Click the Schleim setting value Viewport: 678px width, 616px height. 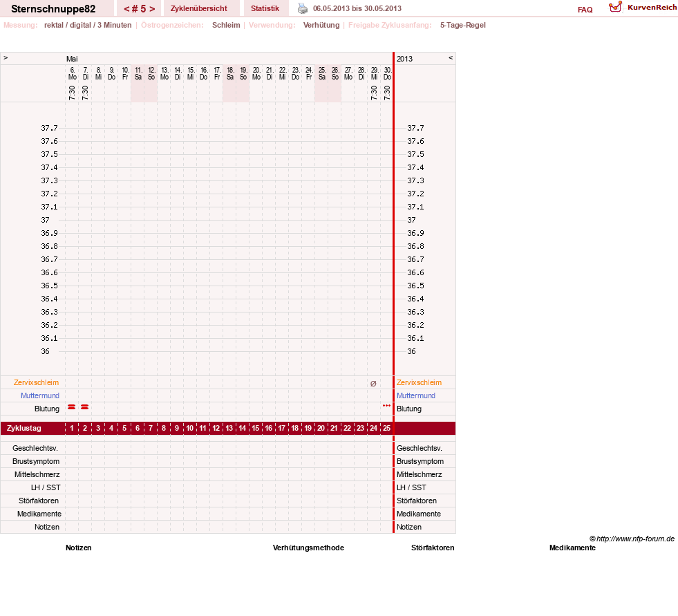(226, 25)
